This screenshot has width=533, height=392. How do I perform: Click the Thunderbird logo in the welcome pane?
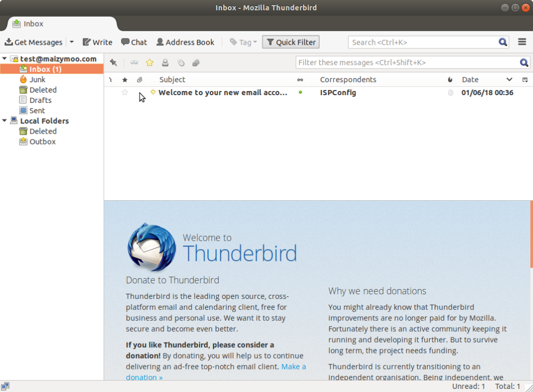coord(151,247)
